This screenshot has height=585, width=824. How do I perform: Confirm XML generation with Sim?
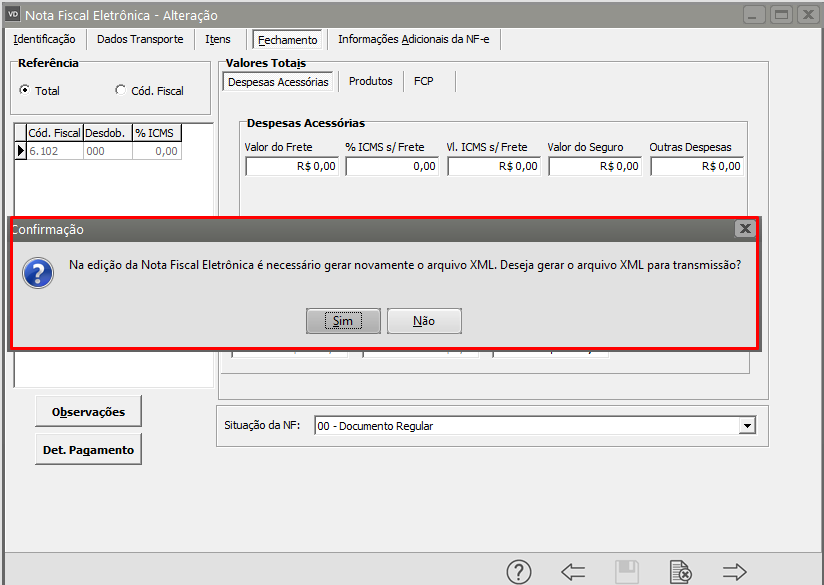tap(343, 321)
